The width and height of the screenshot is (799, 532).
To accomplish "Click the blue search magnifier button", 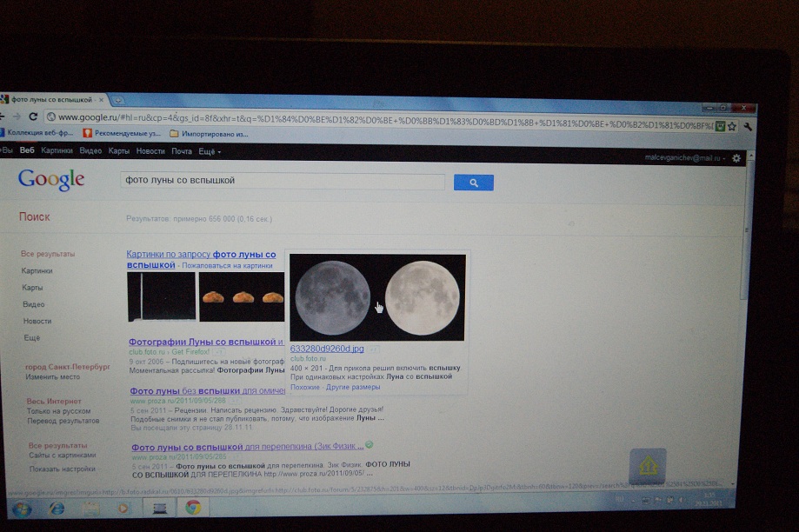I will click(473, 183).
